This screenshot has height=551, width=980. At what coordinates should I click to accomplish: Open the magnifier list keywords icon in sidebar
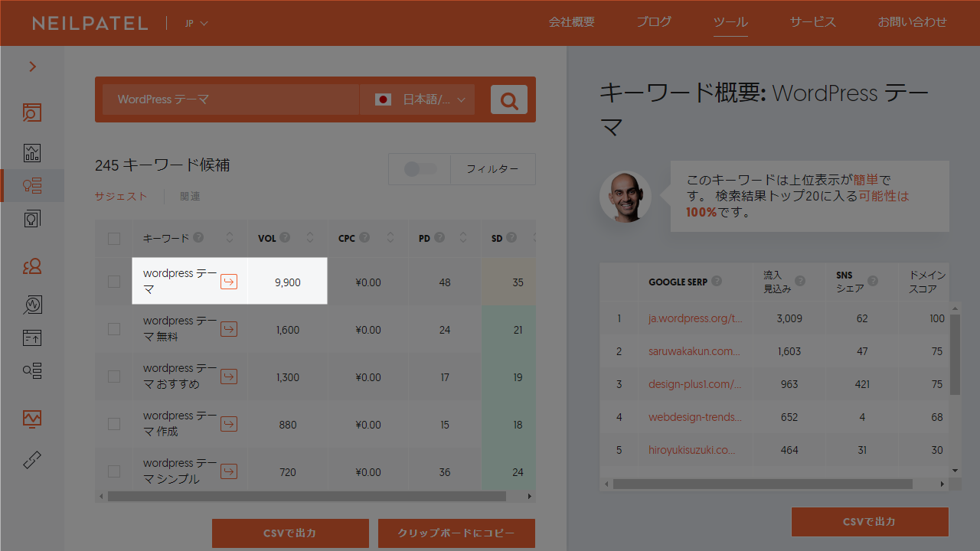[x=32, y=371]
